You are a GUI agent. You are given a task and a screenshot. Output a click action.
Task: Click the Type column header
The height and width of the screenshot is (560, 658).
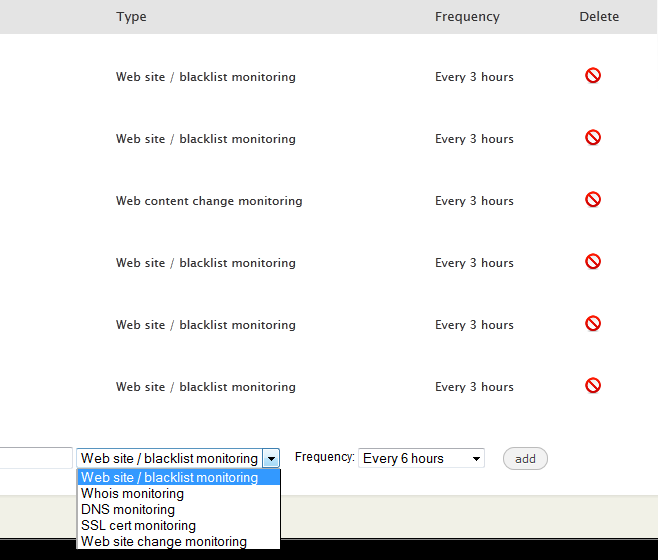tap(131, 17)
